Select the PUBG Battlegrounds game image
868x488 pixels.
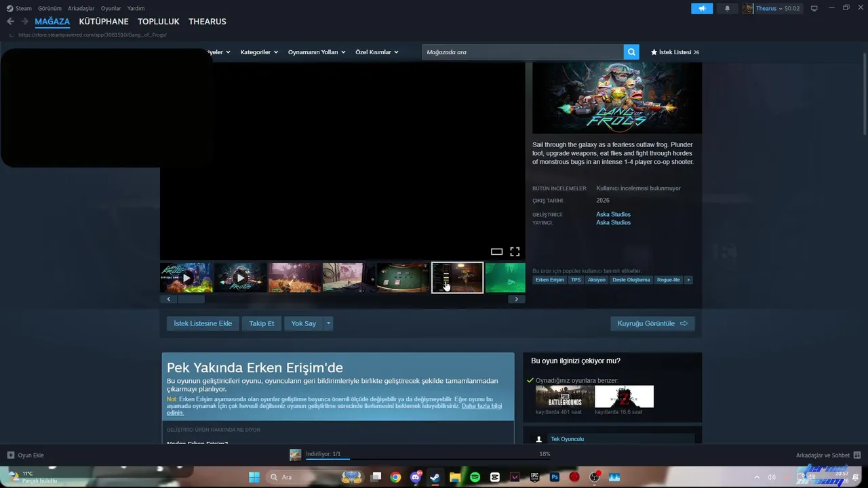pos(564,396)
